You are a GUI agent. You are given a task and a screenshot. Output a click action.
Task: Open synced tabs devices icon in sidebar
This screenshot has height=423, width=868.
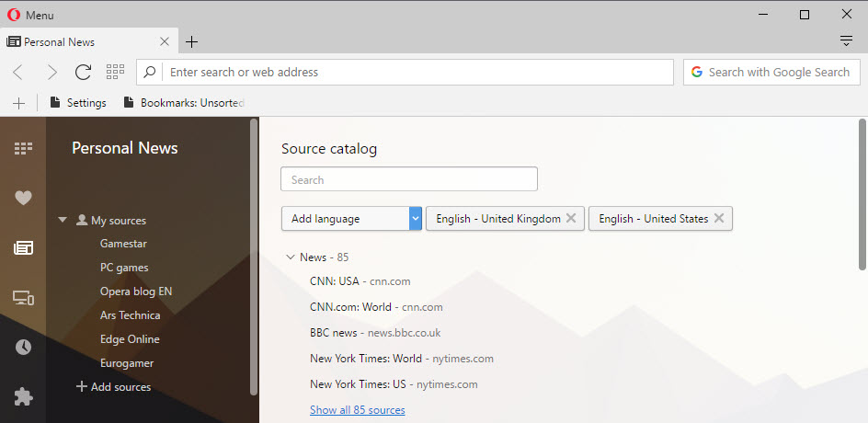pyautogui.click(x=23, y=298)
